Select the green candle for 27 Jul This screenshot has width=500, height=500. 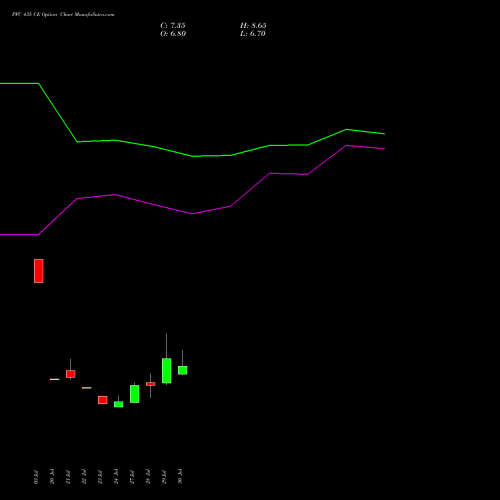click(135, 394)
